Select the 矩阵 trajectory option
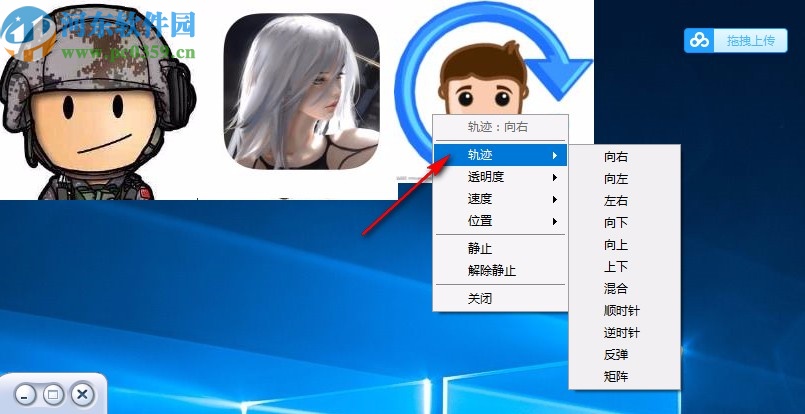This screenshot has width=805, height=414. 625,377
